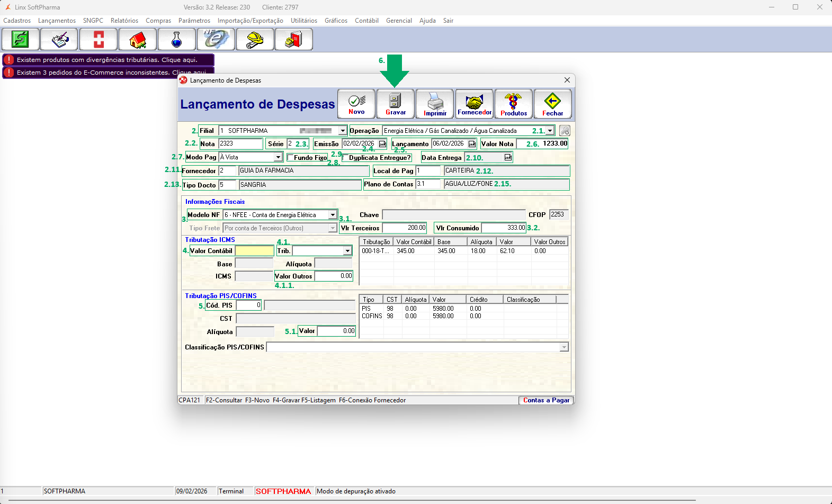The height and width of the screenshot is (504, 832).
Task: Open the NF-e toolbar icon
Action: pos(216,40)
